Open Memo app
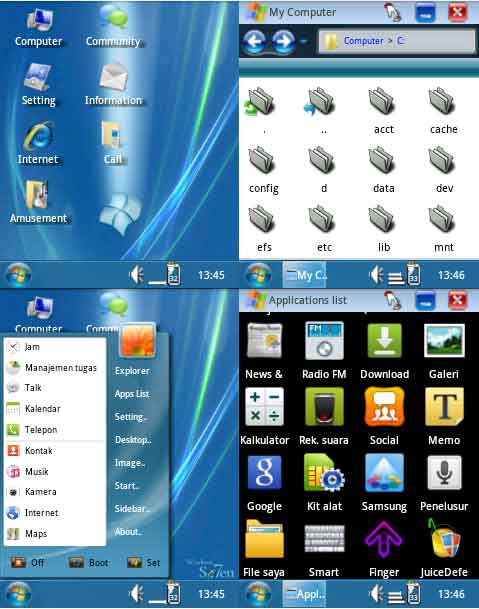479x609 pixels. pyautogui.click(x=444, y=417)
